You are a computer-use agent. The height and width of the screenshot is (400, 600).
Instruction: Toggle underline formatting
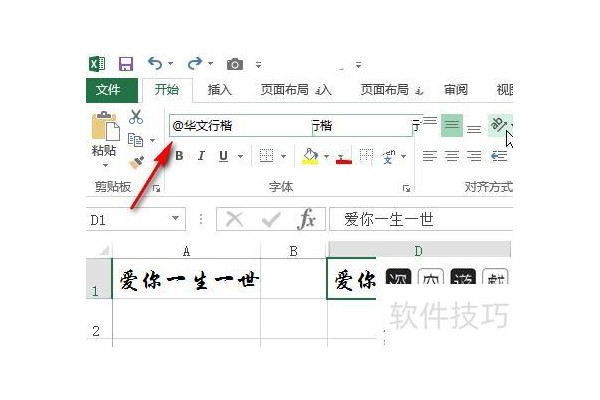tap(223, 156)
